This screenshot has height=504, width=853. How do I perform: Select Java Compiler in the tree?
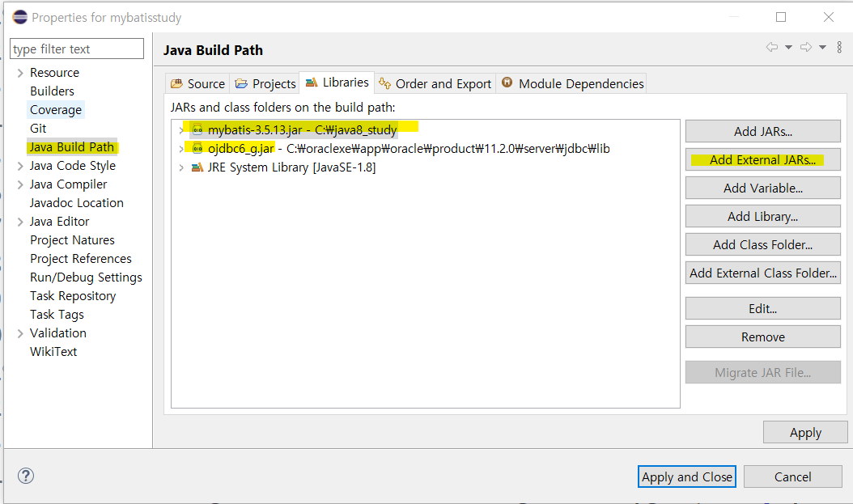(69, 185)
